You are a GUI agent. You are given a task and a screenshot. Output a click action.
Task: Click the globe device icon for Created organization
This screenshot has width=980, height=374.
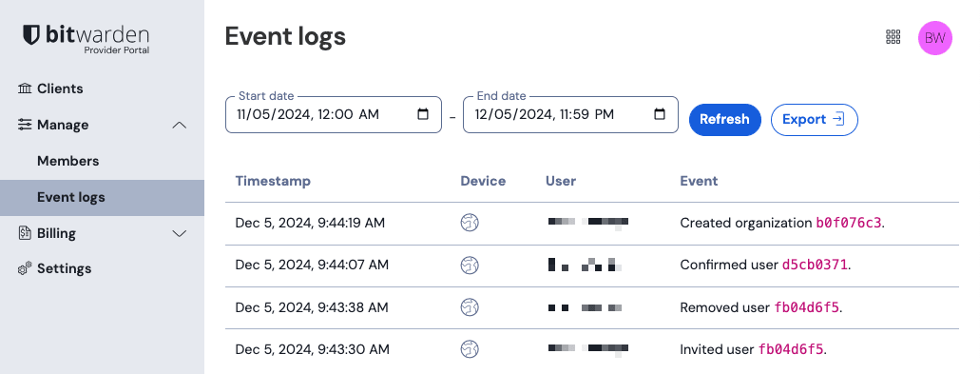click(470, 223)
